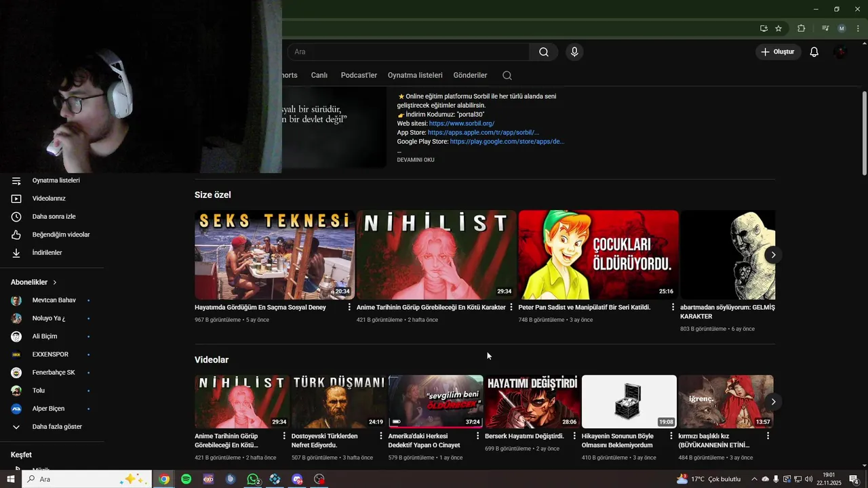The width and height of the screenshot is (868, 488).
Task: Open Google Play Store link
Action: (x=507, y=142)
